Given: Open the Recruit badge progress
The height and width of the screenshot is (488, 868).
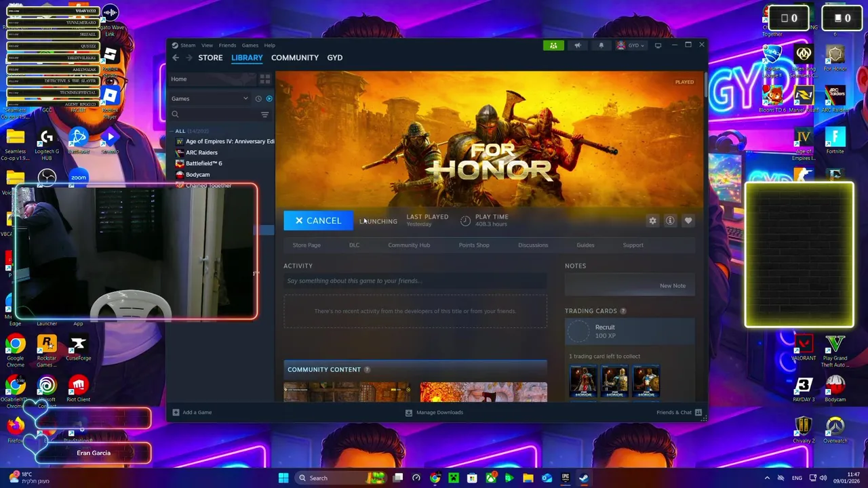Looking at the screenshot, I should (630, 331).
